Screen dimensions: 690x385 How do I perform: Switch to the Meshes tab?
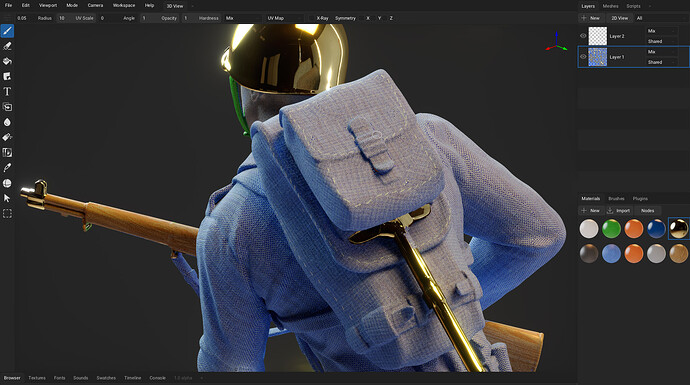click(610, 6)
